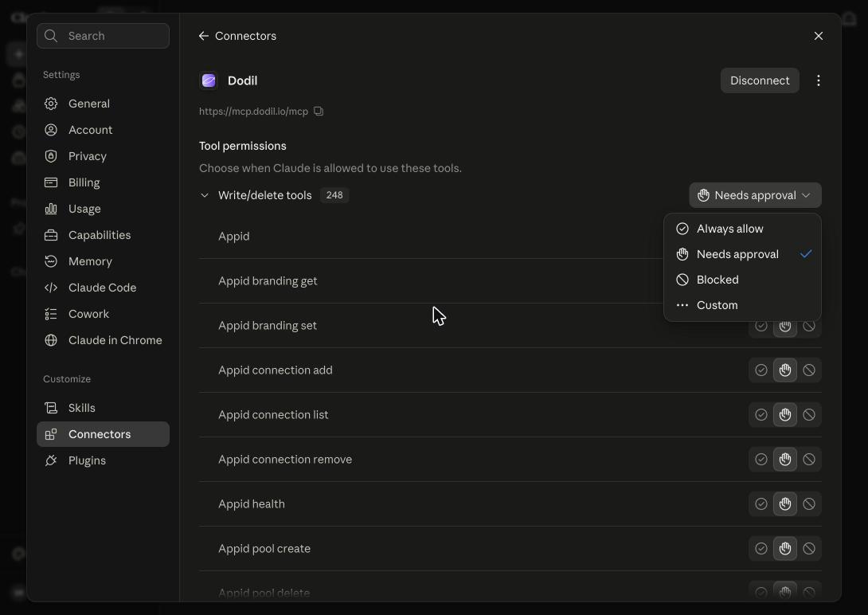
Task: Block the Appid branding set tool
Action: click(809, 327)
